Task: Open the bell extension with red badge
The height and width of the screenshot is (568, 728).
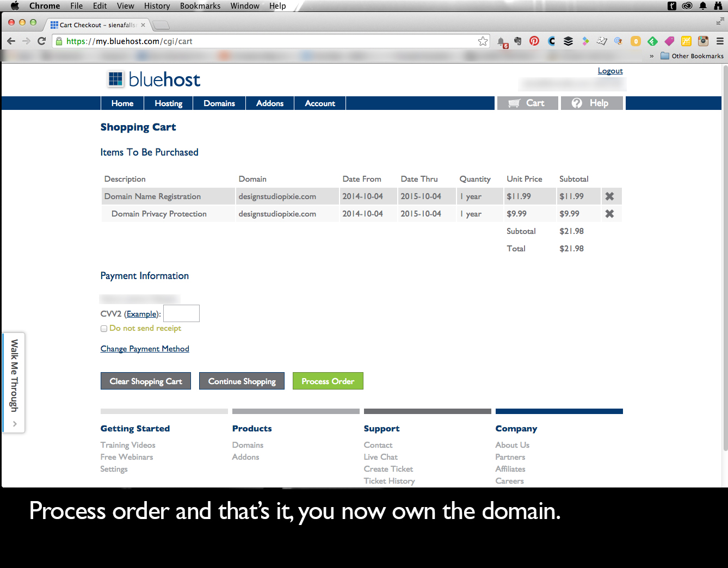Action: tap(502, 41)
